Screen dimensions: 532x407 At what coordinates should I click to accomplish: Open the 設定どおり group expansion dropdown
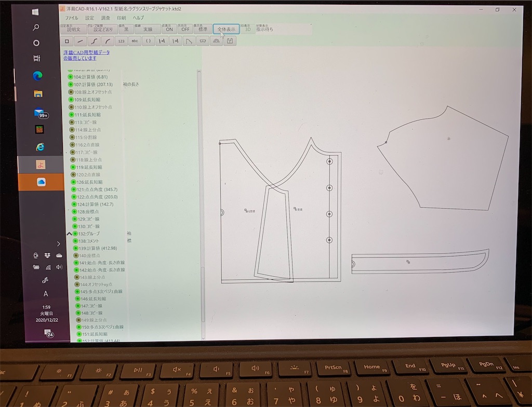[103, 29]
